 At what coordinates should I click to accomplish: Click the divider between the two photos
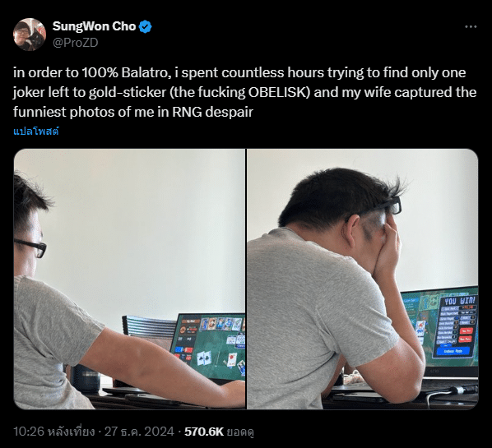246,279
